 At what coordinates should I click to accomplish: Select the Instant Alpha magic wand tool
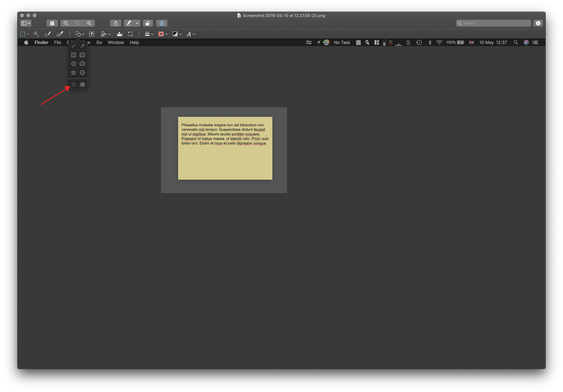pyautogui.click(x=36, y=34)
